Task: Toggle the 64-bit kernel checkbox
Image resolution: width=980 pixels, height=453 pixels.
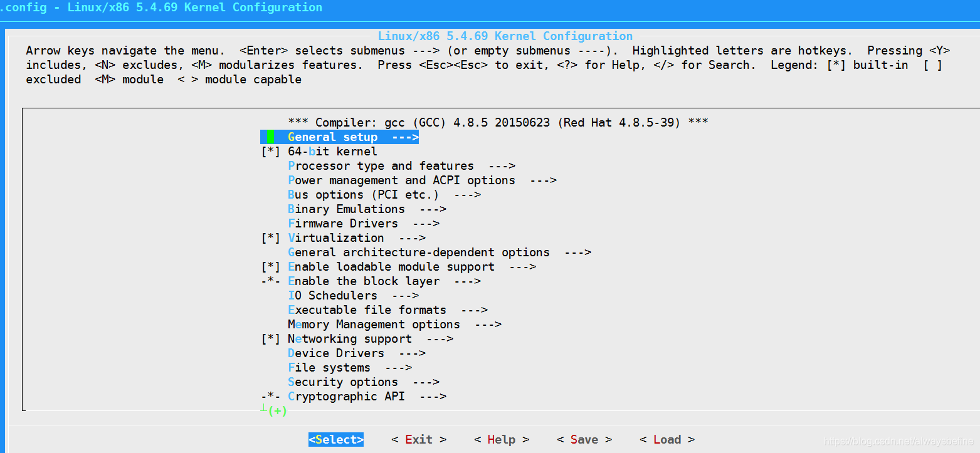Action: (x=270, y=152)
